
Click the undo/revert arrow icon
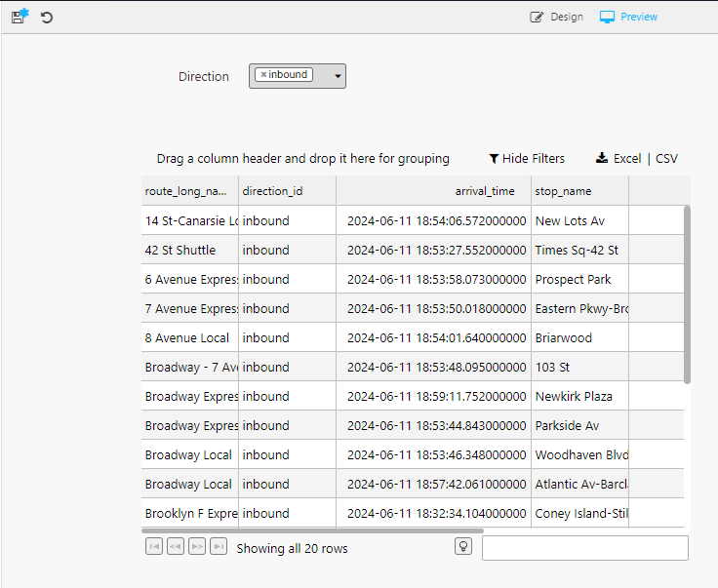click(x=47, y=18)
